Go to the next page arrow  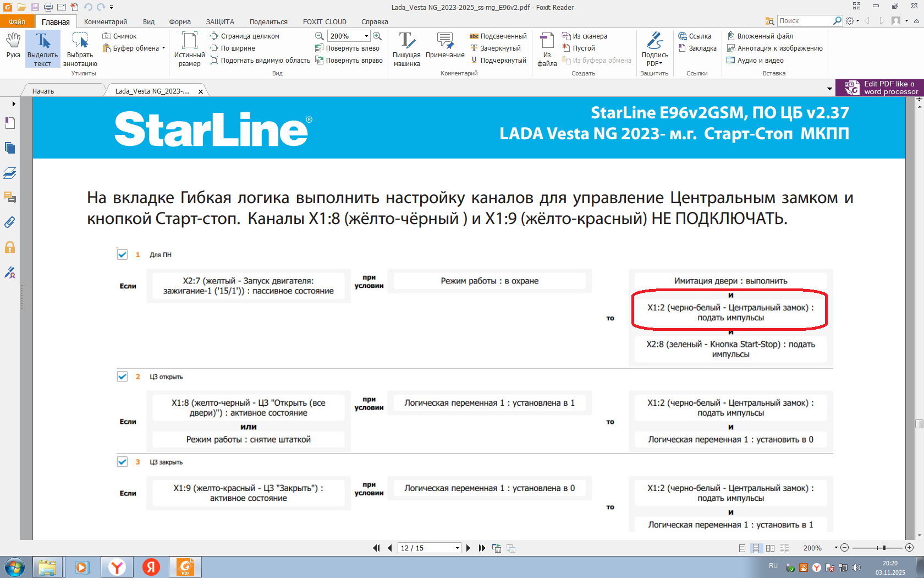pyautogui.click(x=469, y=548)
